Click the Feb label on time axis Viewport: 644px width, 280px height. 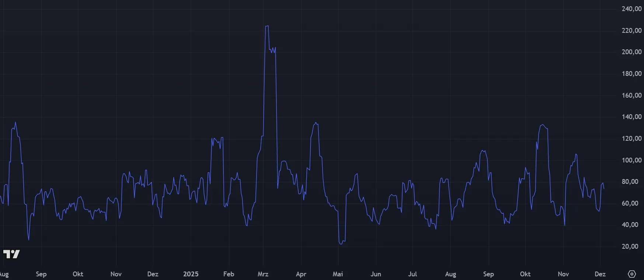coord(229,274)
